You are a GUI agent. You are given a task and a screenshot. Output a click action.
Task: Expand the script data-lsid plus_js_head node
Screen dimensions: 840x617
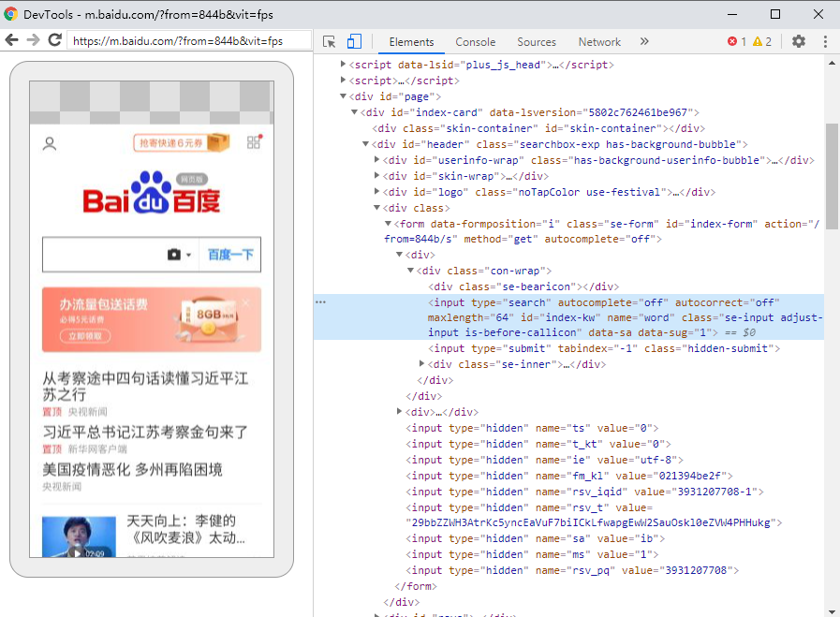coord(344,64)
